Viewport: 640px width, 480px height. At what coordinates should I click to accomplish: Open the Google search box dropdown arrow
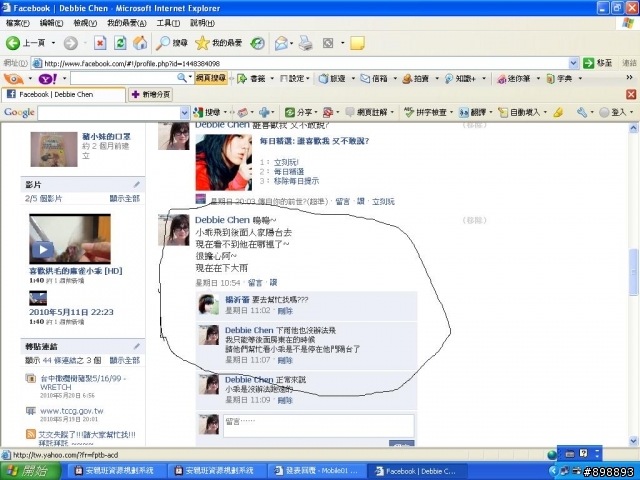tap(184, 113)
